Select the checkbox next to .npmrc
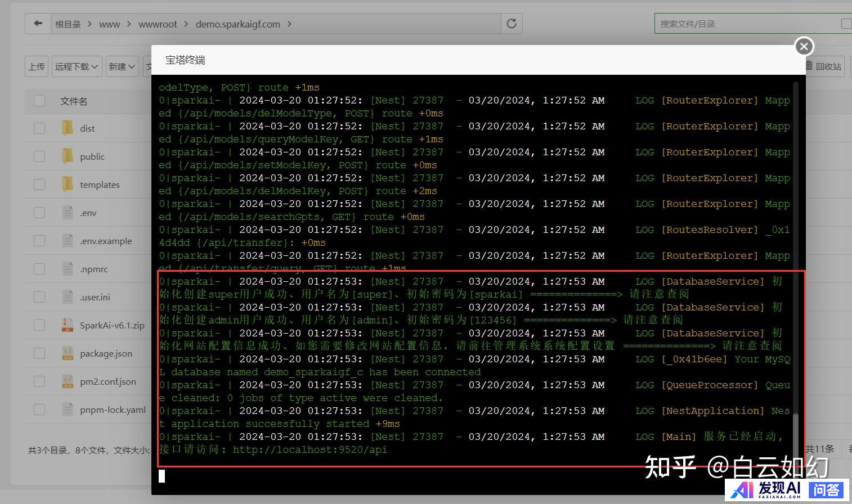852x504 pixels. (39, 269)
